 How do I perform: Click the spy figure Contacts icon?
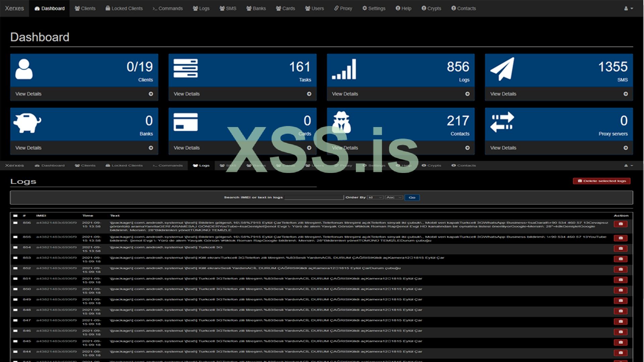click(x=341, y=122)
